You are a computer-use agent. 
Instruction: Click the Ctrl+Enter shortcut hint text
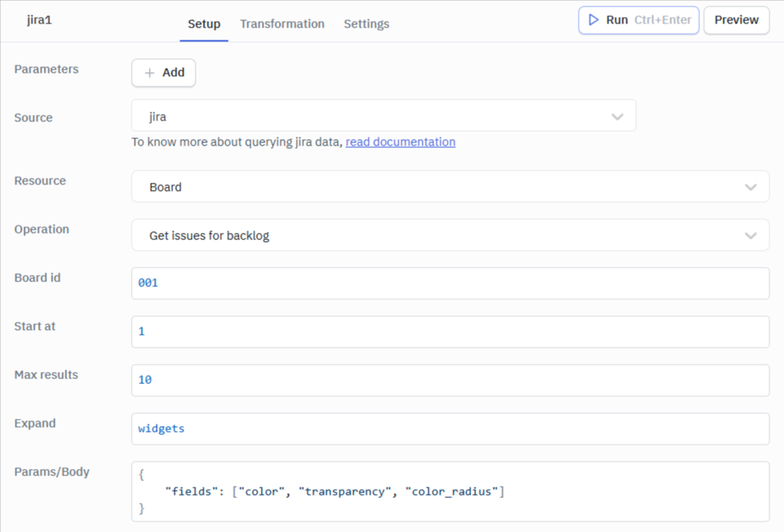point(663,20)
